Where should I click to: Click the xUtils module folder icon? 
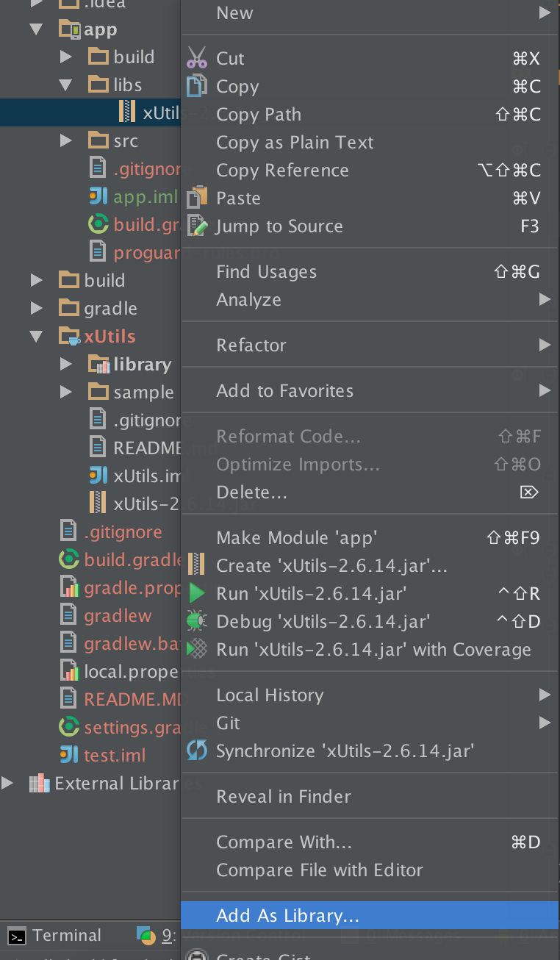[70, 337]
